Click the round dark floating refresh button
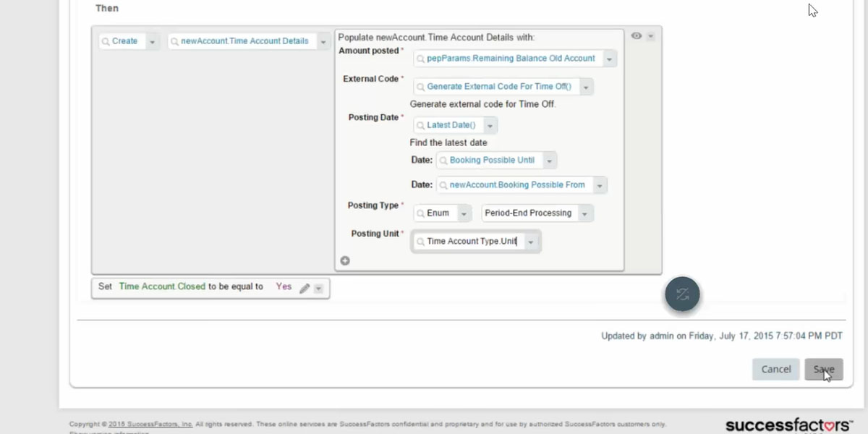 tap(683, 294)
